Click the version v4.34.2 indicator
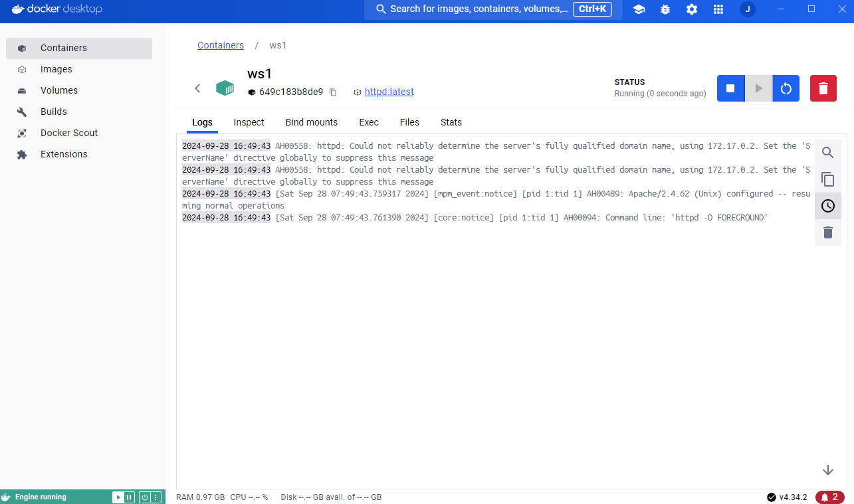 pyautogui.click(x=787, y=497)
